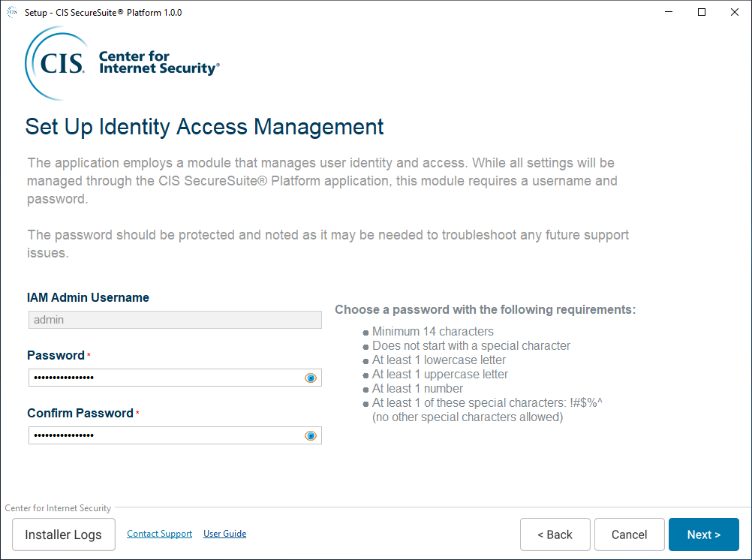This screenshot has width=752, height=560.
Task: Maximize the setup window
Action: click(702, 12)
